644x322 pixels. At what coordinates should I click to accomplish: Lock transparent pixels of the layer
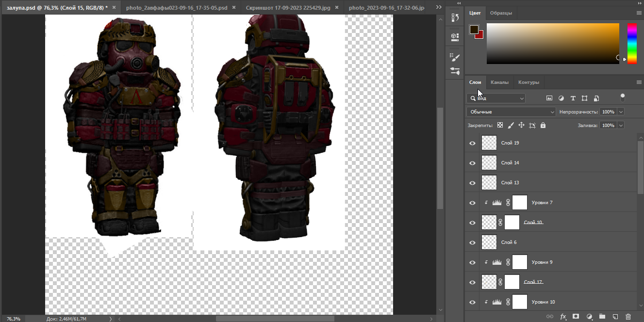[500, 125]
